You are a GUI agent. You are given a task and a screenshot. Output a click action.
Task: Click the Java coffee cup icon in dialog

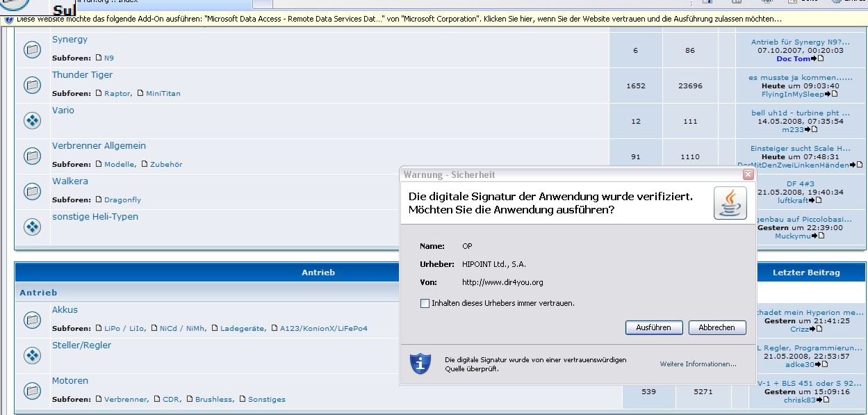[730, 203]
